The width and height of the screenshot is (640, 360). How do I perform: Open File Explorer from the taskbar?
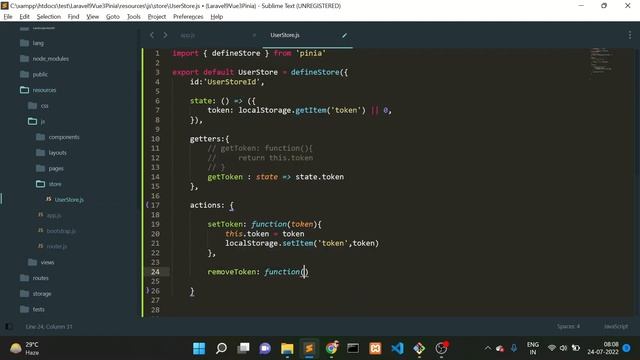pos(287,348)
